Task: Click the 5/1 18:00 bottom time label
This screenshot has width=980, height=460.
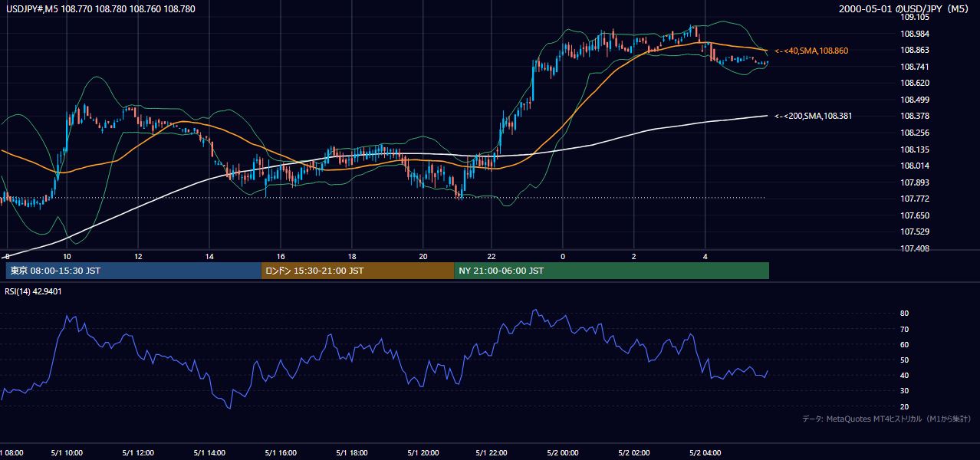Action: pos(351,452)
